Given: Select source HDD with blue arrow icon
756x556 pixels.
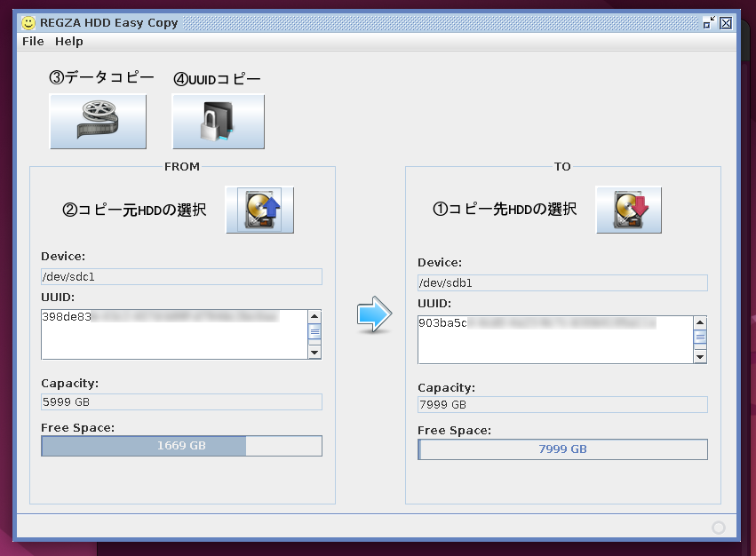Looking at the screenshot, I should (x=259, y=210).
